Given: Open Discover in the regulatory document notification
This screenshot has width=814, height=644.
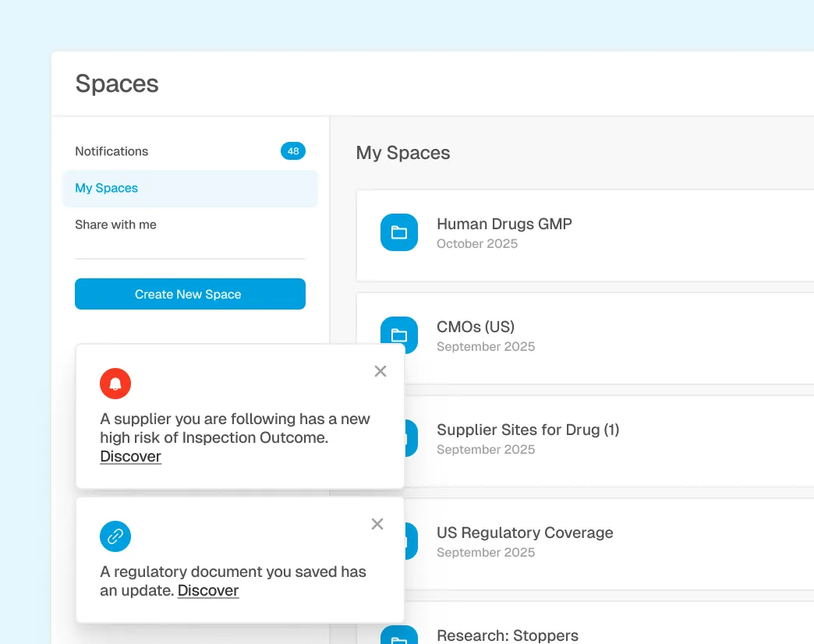Looking at the screenshot, I should click(207, 590).
